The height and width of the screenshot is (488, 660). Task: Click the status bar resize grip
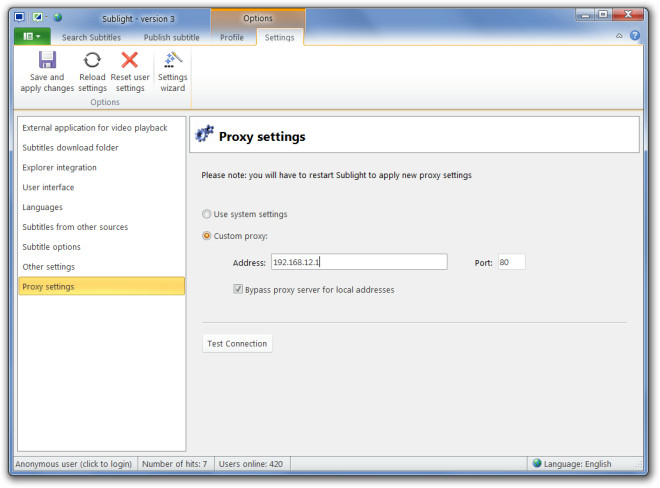(639, 464)
